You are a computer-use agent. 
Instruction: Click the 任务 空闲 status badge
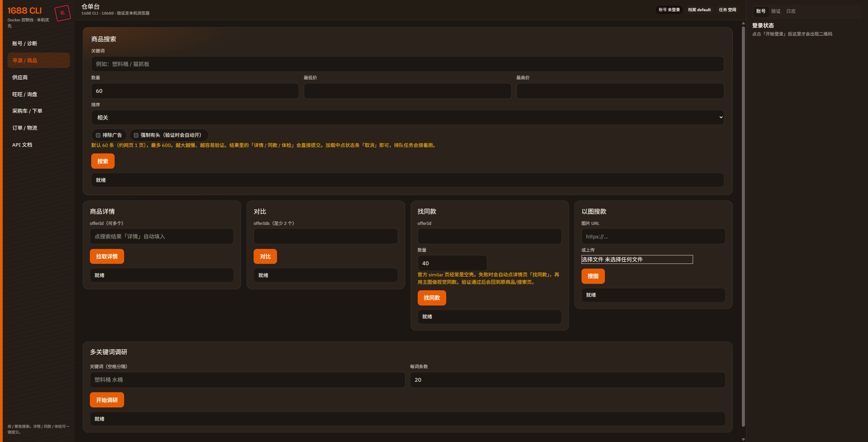(727, 10)
